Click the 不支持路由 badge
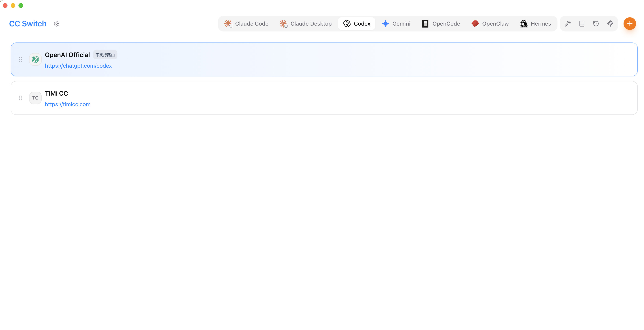 (x=105, y=55)
